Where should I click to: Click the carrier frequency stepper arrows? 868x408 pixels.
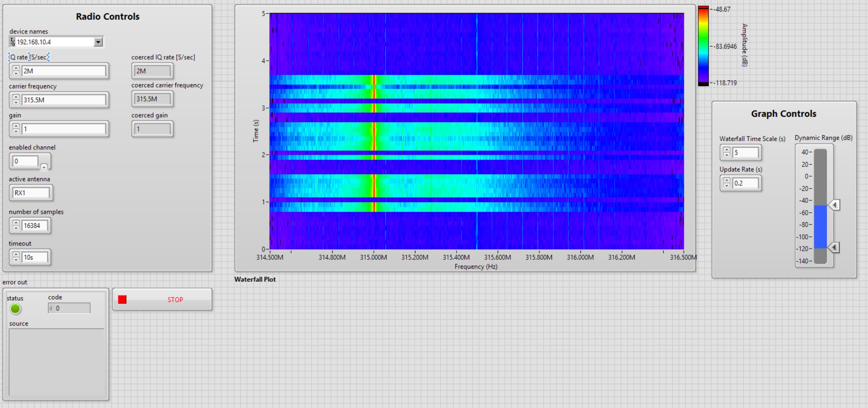16,100
